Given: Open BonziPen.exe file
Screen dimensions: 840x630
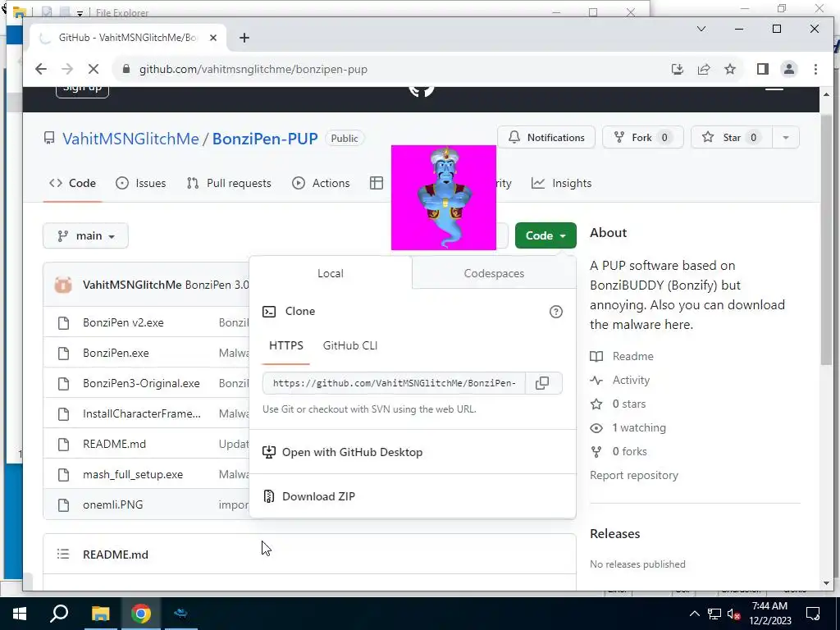Looking at the screenshot, I should pyautogui.click(x=116, y=353).
